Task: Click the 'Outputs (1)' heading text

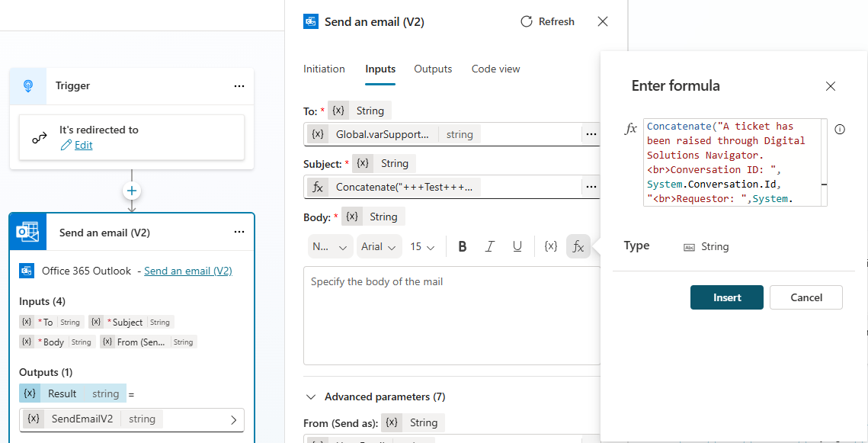Action: coord(46,372)
